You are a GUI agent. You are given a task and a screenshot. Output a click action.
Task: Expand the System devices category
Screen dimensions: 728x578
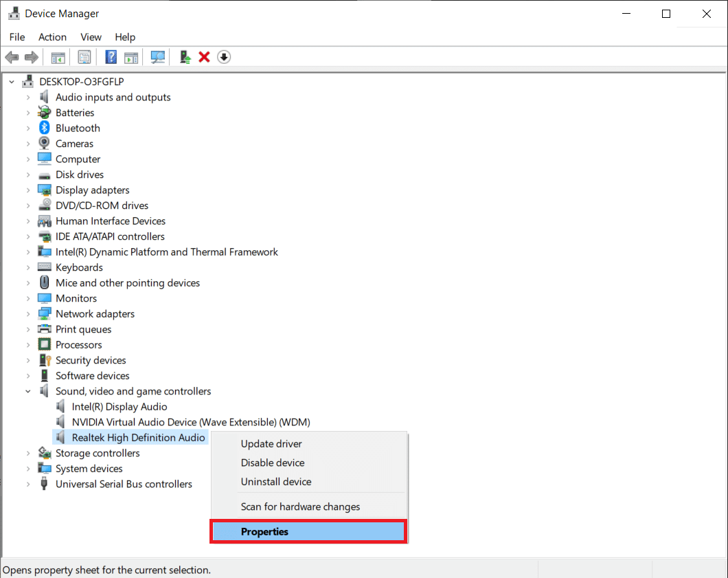28,468
